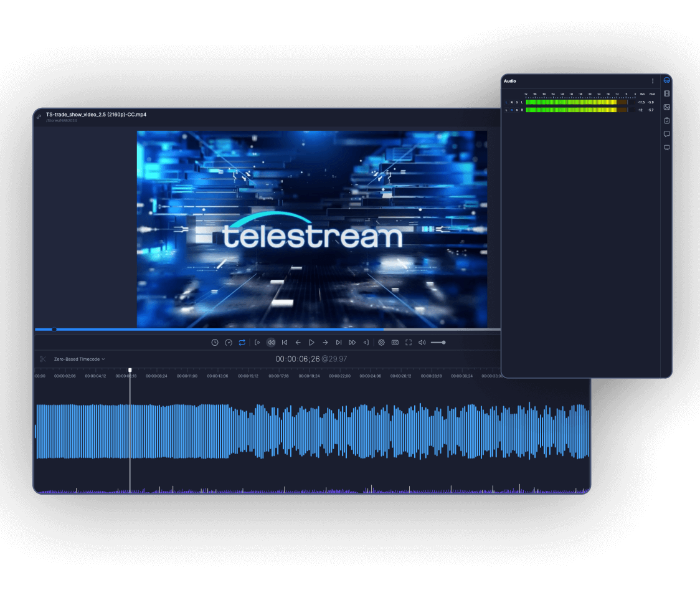This screenshot has width=700, height=590.
Task: Toggle loop playback button
Action: (x=242, y=343)
